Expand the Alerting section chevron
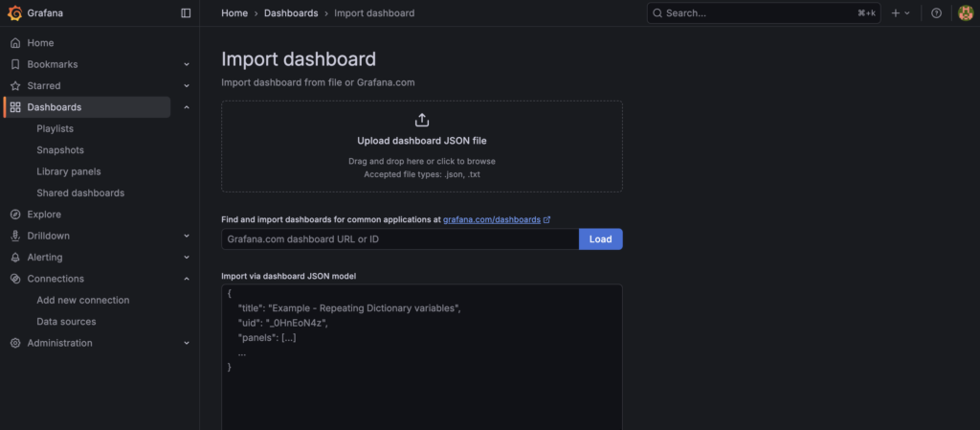This screenshot has height=430, width=980. (187, 258)
